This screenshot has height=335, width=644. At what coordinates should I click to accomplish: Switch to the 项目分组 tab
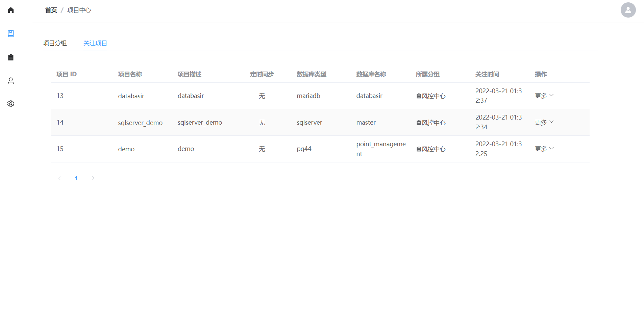click(x=55, y=43)
